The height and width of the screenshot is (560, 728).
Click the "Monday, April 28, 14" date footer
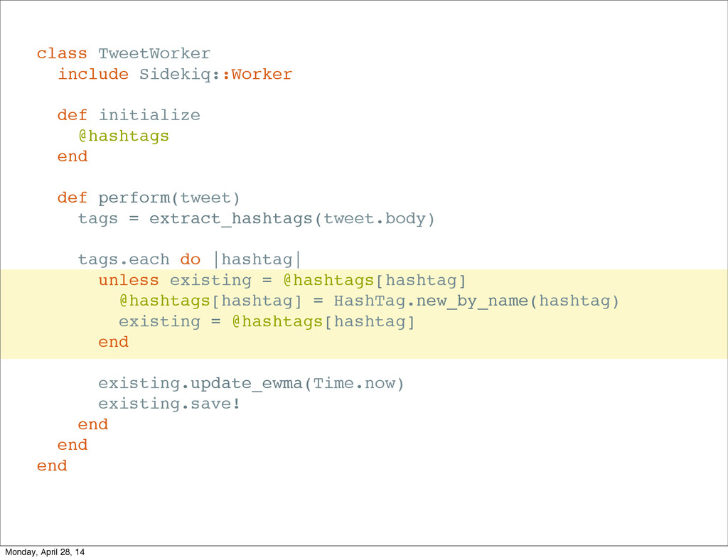tap(44, 552)
